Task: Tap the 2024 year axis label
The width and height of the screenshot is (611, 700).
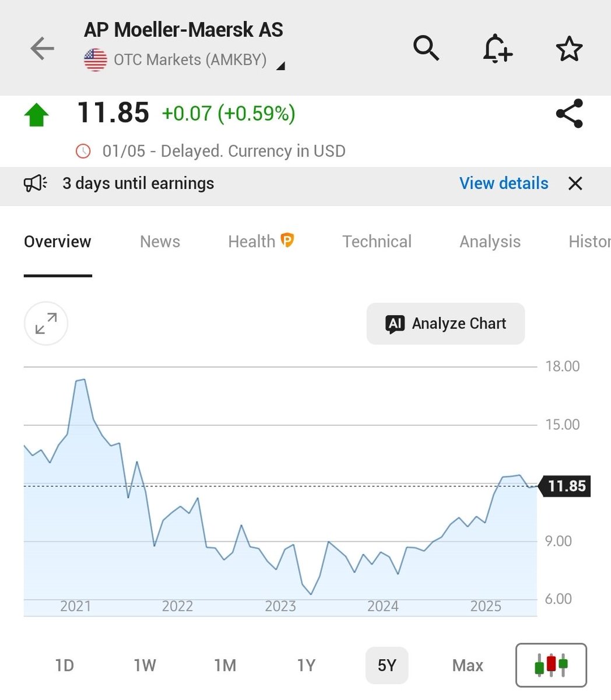Action: 383,606
